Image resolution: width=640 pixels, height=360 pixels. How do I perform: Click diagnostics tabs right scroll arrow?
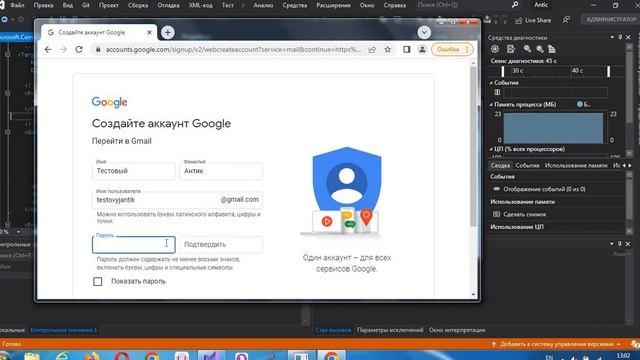pyautogui.click(x=630, y=165)
